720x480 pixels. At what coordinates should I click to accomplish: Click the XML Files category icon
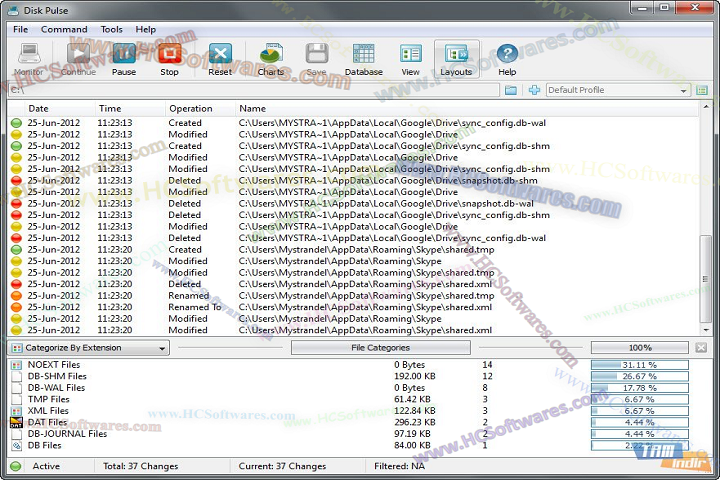[17, 411]
